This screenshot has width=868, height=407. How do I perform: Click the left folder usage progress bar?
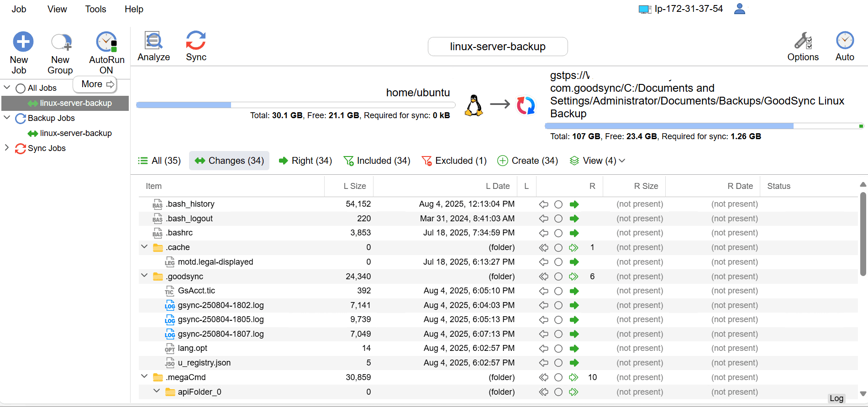click(x=295, y=105)
